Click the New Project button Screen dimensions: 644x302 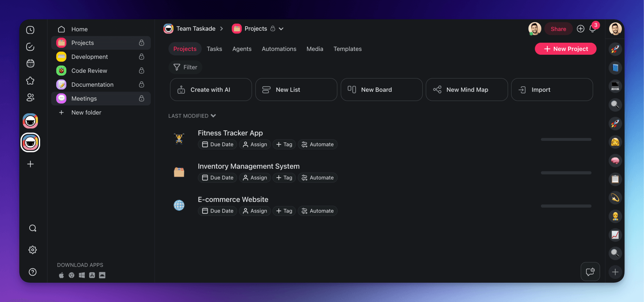(566, 49)
